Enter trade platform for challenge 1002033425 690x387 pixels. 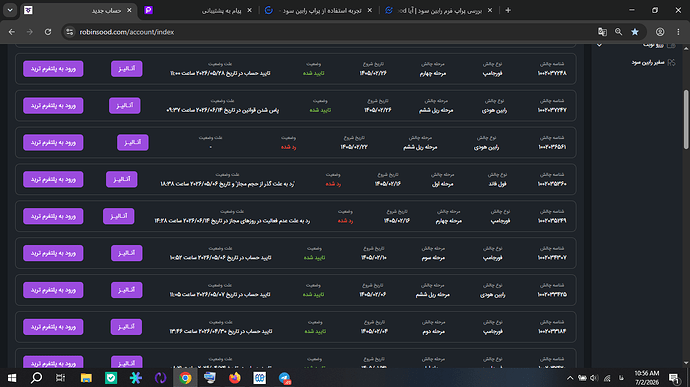coord(53,290)
